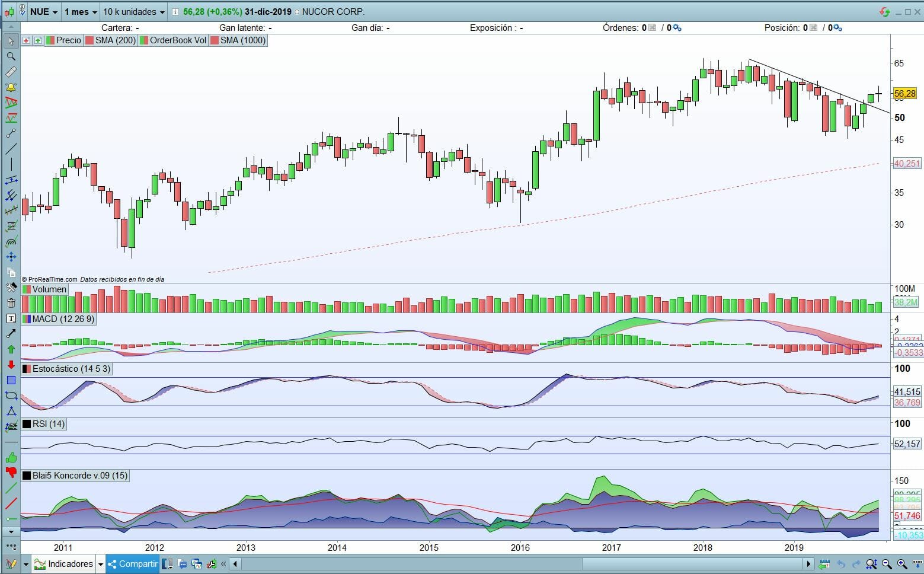The width and height of the screenshot is (924, 574).
Task: Select the green thumbs-up marker
Action: 11,457
